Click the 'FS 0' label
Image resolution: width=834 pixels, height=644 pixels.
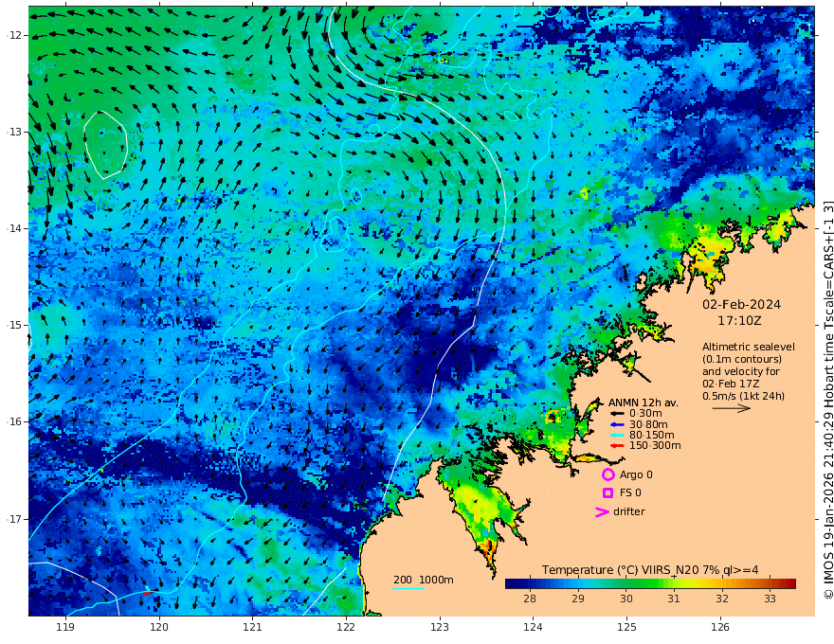pos(630,493)
